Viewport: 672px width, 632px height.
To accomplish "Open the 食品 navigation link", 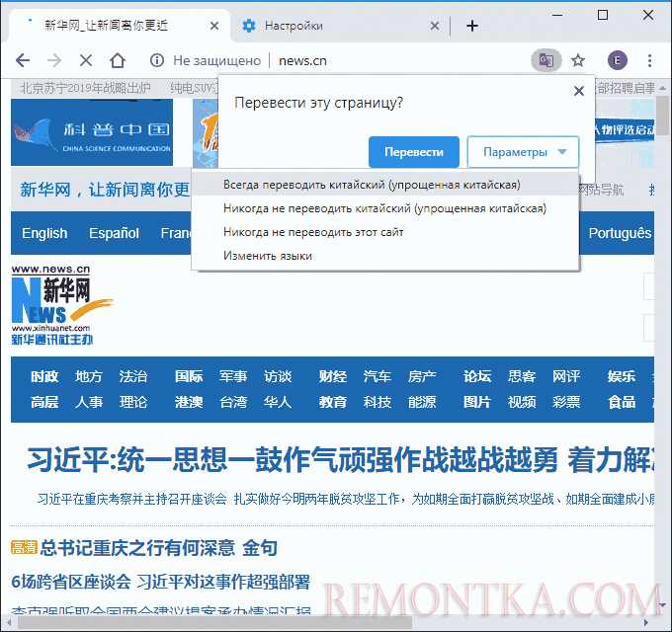I will pyautogui.click(x=622, y=402).
